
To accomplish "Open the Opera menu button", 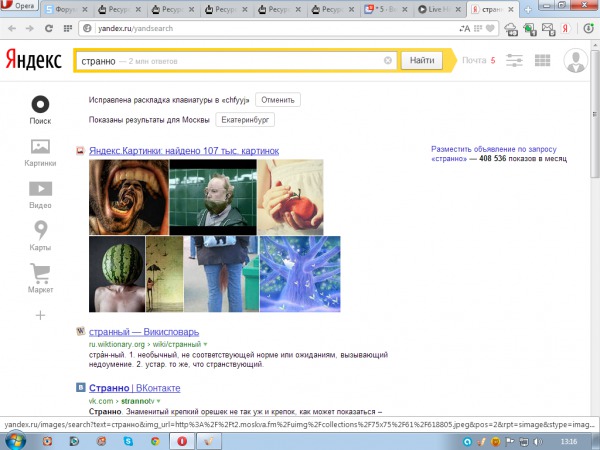I will click(19, 5).
